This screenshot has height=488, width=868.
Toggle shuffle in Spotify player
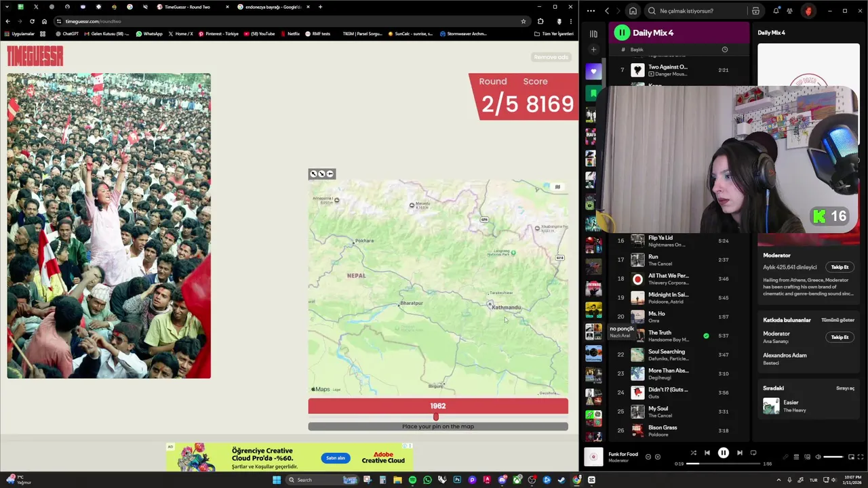[x=693, y=453]
